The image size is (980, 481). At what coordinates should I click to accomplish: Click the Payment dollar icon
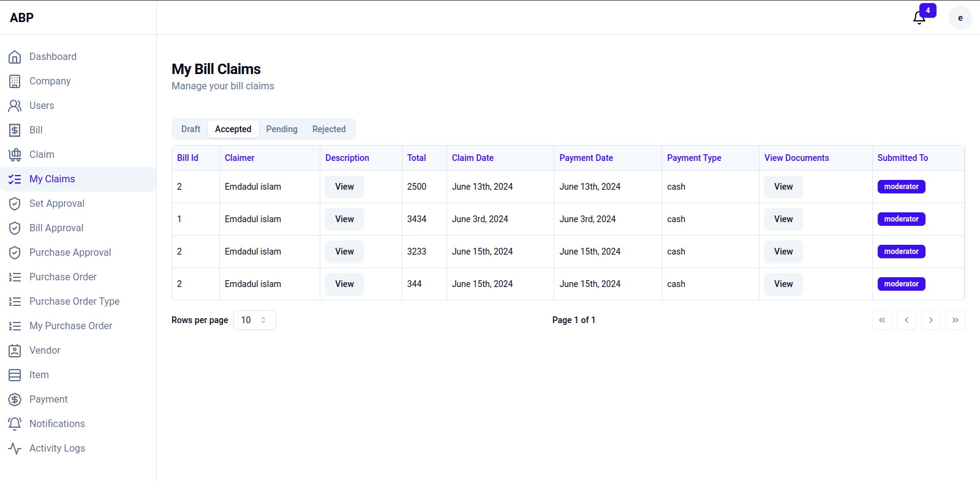15,400
